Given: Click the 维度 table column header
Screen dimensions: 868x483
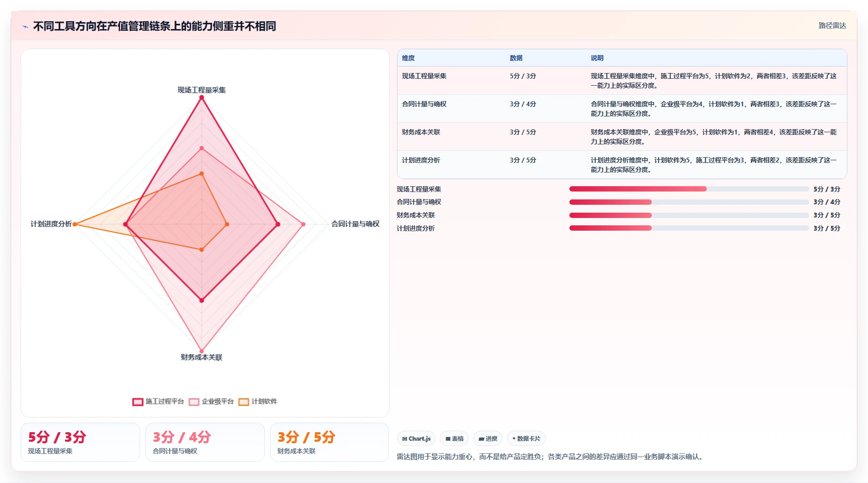Looking at the screenshot, I should point(408,58).
